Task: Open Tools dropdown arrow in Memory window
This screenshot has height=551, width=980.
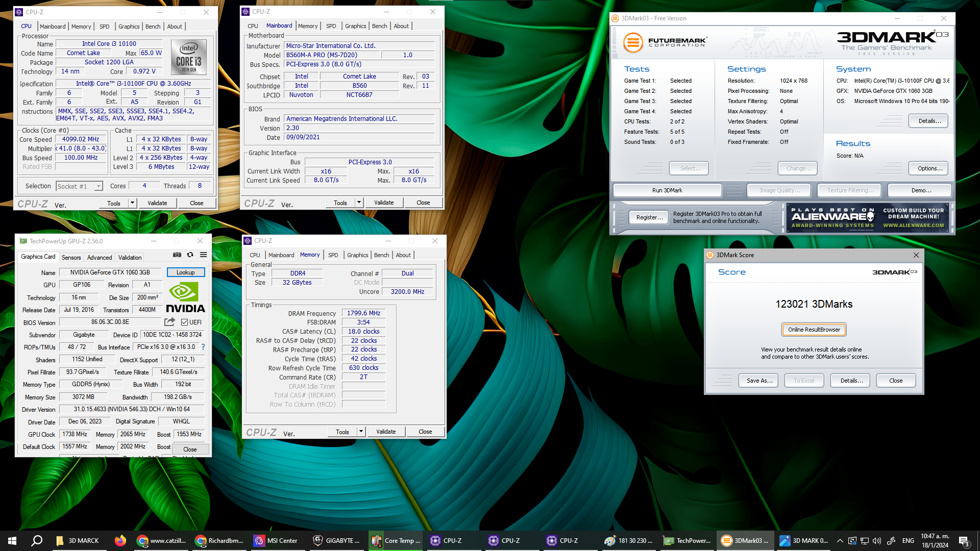Action: click(x=361, y=432)
